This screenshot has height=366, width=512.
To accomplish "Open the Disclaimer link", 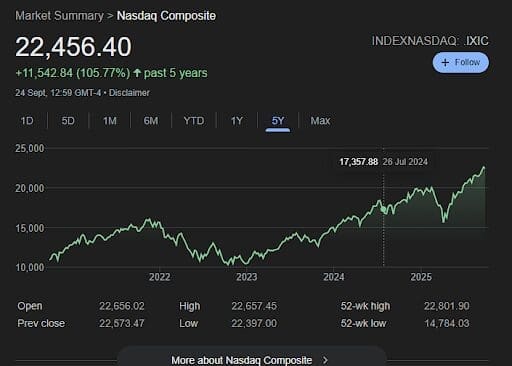I will point(129,93).
